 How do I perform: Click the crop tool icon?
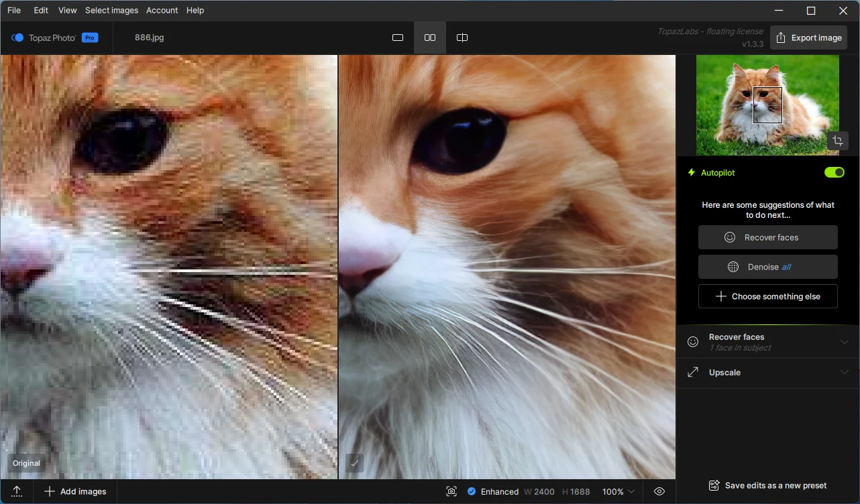click(x=837, y=141)
